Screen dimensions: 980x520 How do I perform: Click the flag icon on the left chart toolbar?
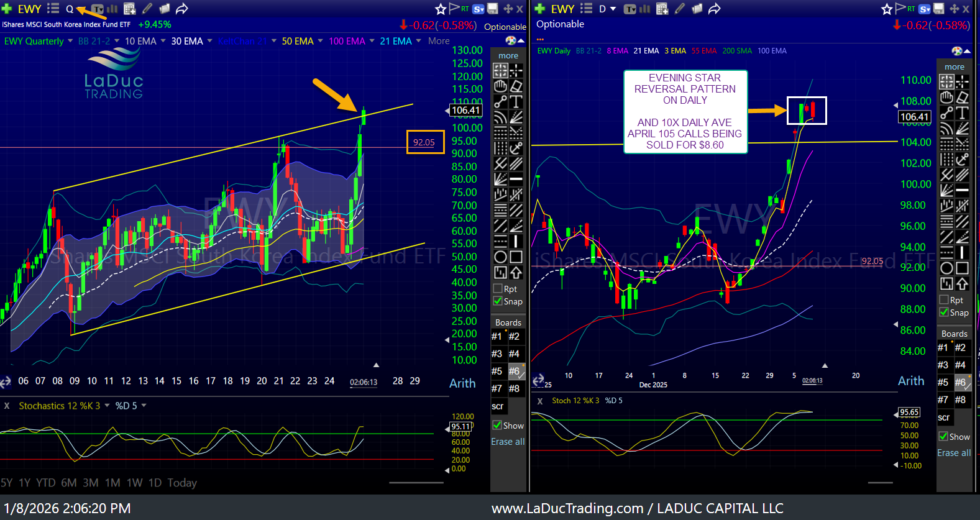pos(454,8)
